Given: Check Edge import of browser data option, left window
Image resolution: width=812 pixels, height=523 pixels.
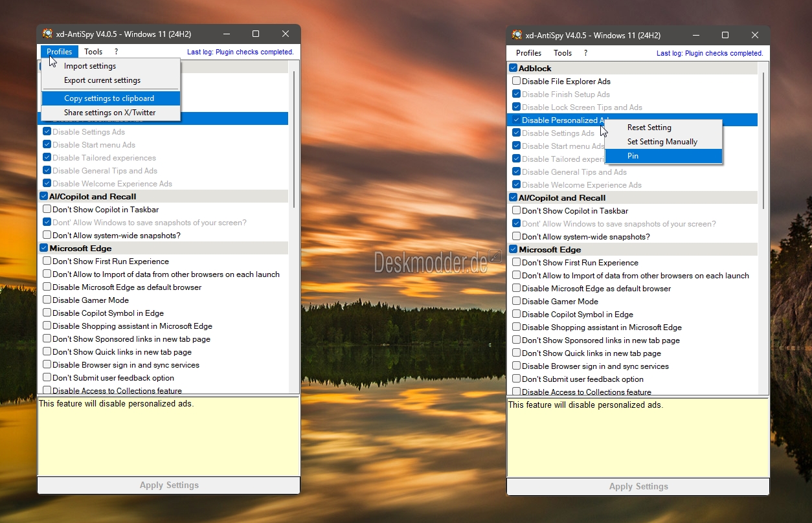Looking at the screenshot, I should pos(47,274).
